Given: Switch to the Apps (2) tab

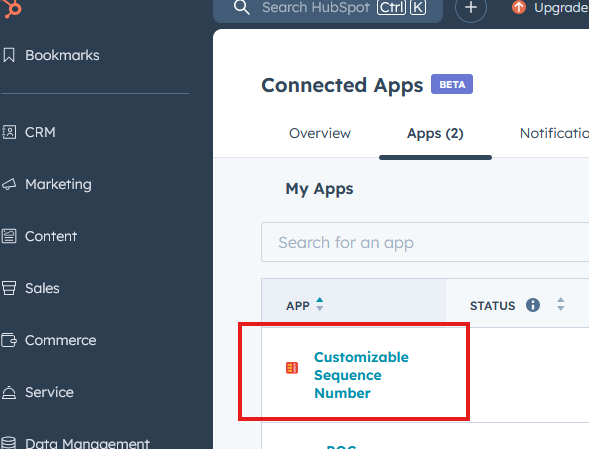Looking at the screenshot, I should click(435, 133).
